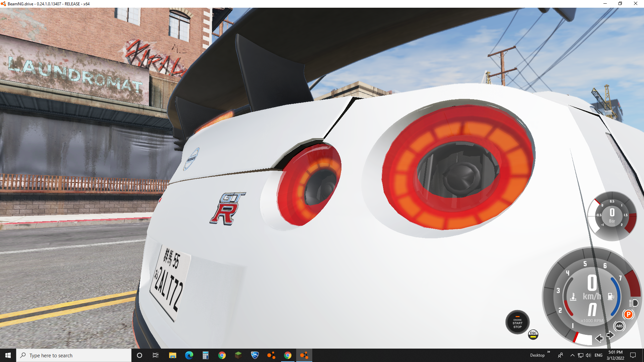Minimize the BeamNG.drive window

click(605, 4)
